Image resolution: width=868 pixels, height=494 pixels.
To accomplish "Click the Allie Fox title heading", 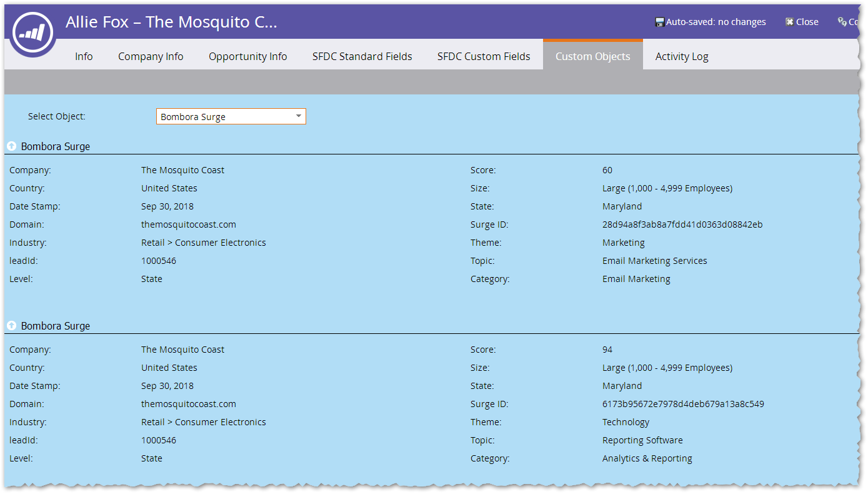I will [x=171, y=22].
